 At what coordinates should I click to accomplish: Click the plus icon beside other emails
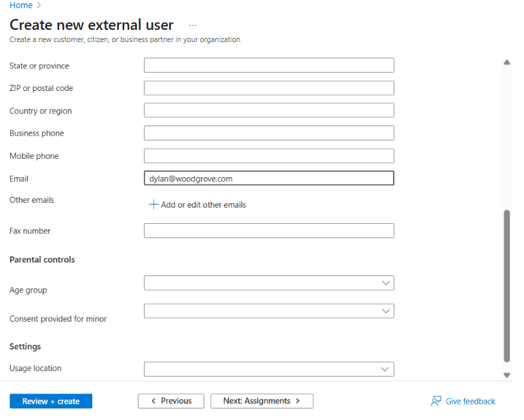tap(153, 204)
